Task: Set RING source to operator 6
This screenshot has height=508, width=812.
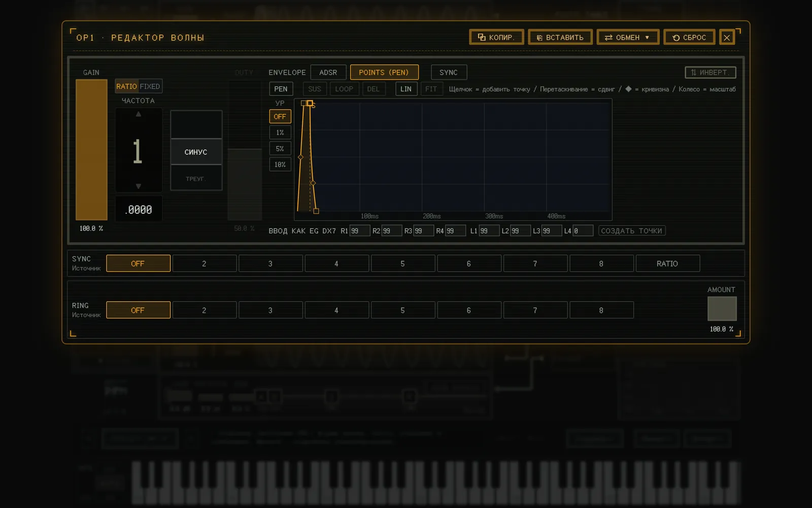Action: [469, 310]
